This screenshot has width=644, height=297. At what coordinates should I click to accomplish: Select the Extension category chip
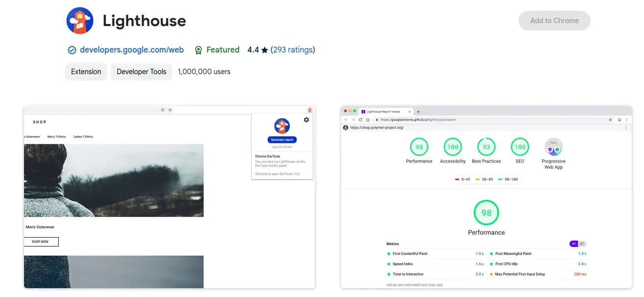coord(86,72)
